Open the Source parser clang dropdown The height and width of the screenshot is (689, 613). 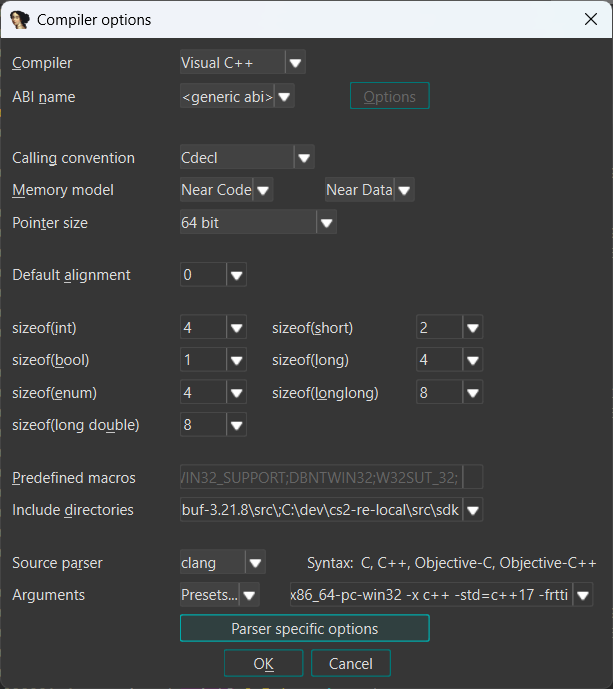(x=222, y=562)
